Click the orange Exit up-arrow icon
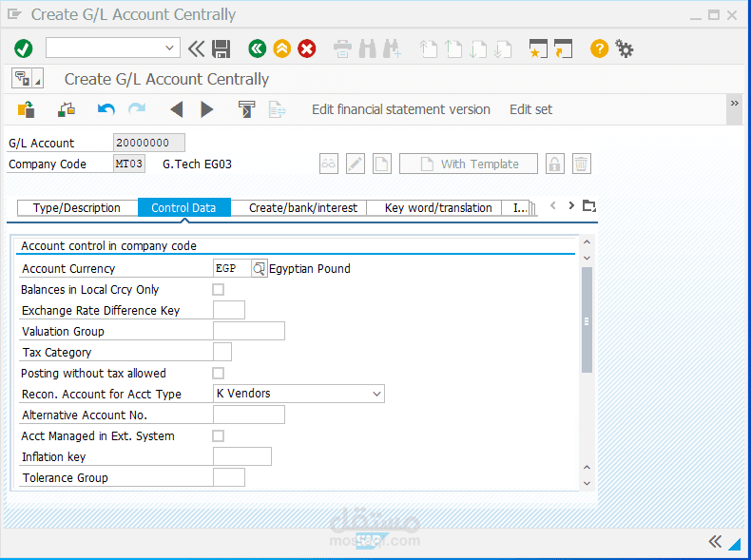 [282, 48]
